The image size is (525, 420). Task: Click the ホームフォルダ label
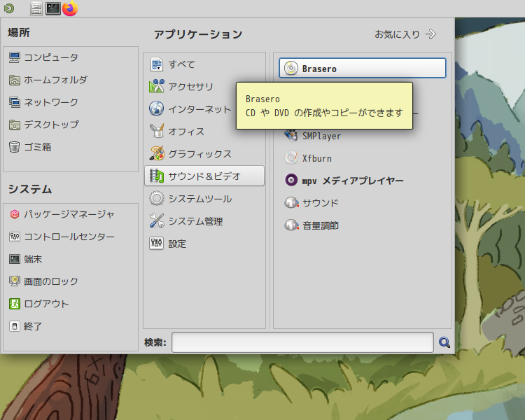click(x=55, y=80)
